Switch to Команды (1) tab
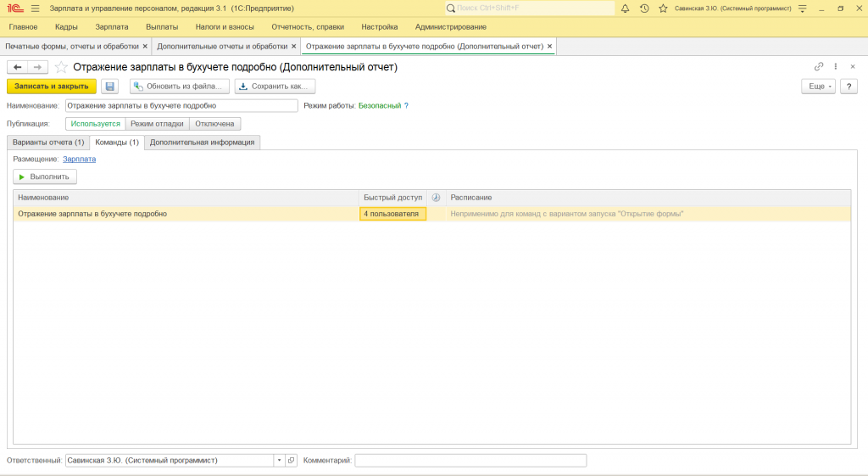The width and height of the screenshot is (868, 476). [x=117, y=143]
